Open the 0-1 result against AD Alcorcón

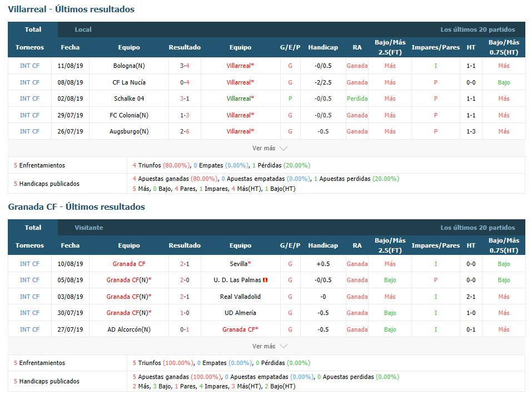click(185, 329)
